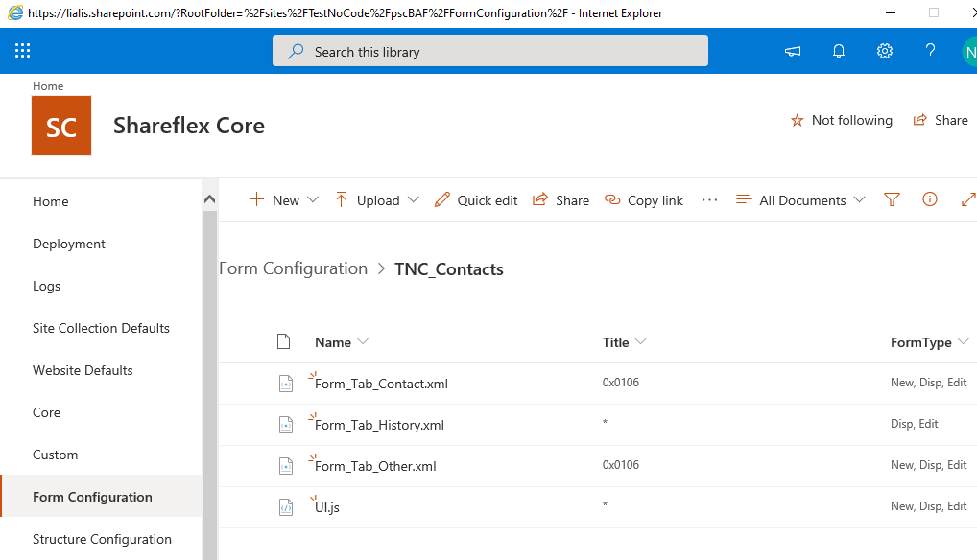Click the more commands ellipsis
Viewport: 977px width, 560px height.
(709, 200)
